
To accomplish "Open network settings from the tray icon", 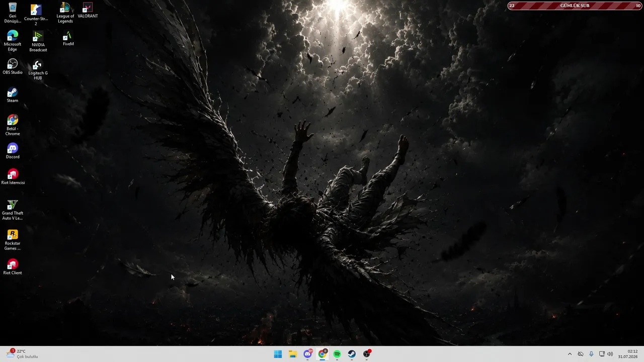I will pyautogui.click(x=602, y=354).
